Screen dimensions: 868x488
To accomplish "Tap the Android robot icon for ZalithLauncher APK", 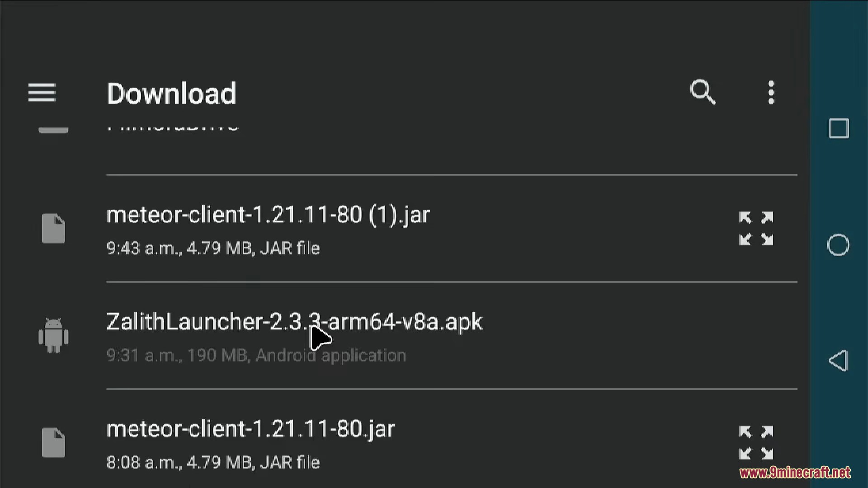I will [53, 335].
